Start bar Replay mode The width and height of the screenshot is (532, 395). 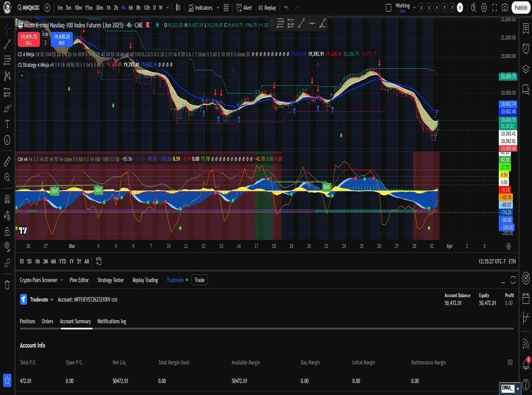click(x=267, y=8)
